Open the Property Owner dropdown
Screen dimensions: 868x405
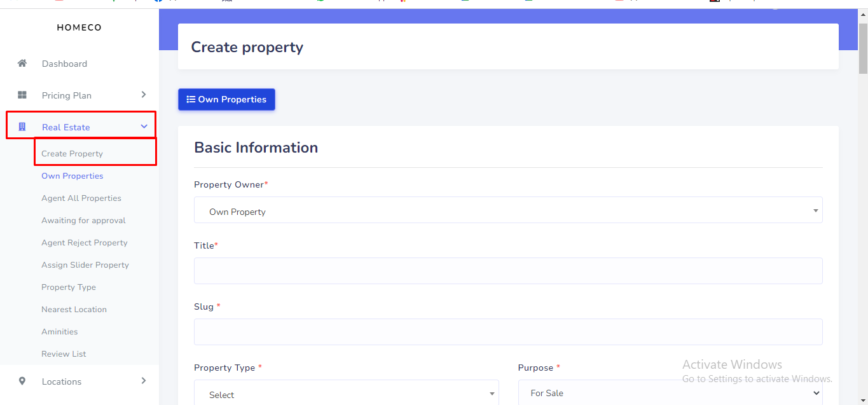click(x=507, y=210)
